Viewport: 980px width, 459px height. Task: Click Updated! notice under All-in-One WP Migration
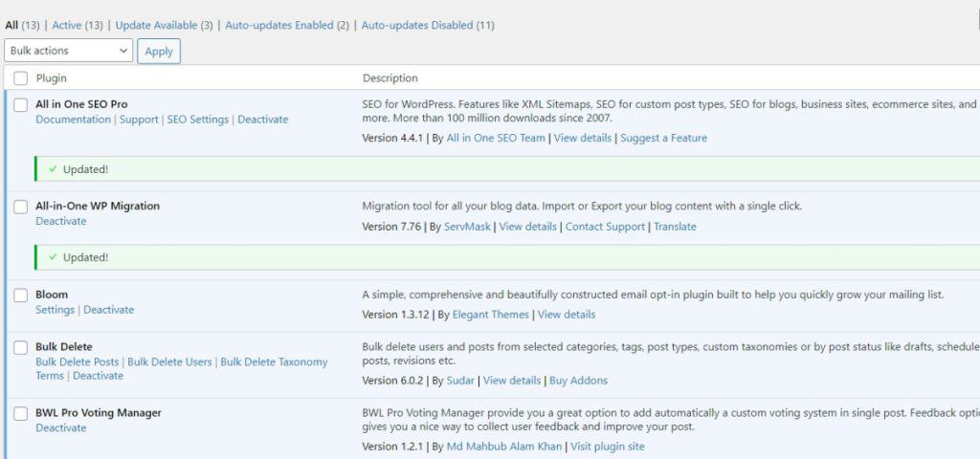507,257
